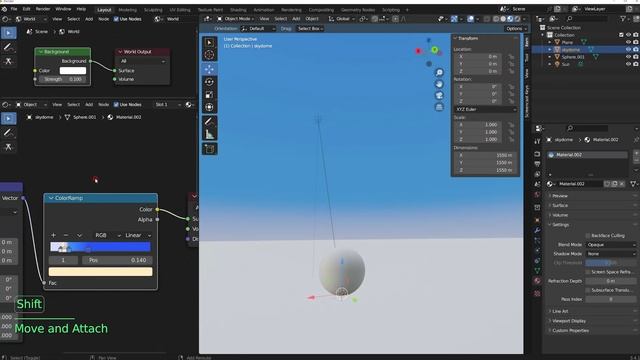Click the ColorRamp stop color swatch
Viewport: 640px width, 360px height.
(x=100, y=271)
